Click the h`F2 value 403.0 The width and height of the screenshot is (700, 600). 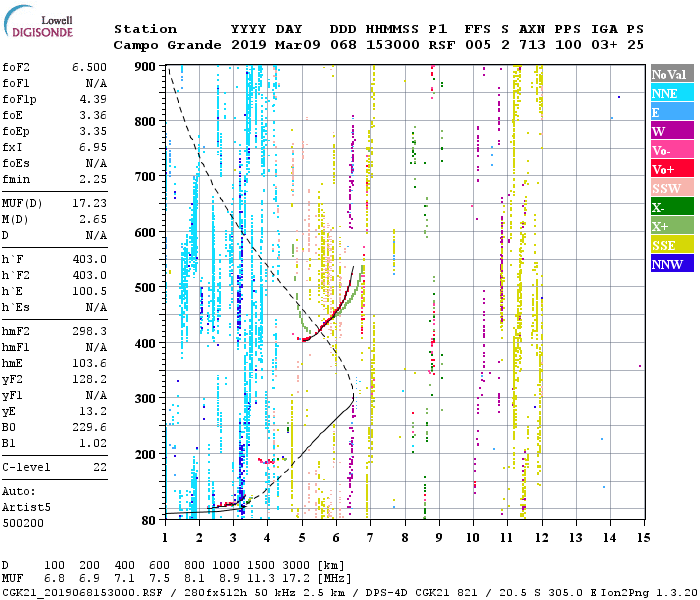coord(89,275)
